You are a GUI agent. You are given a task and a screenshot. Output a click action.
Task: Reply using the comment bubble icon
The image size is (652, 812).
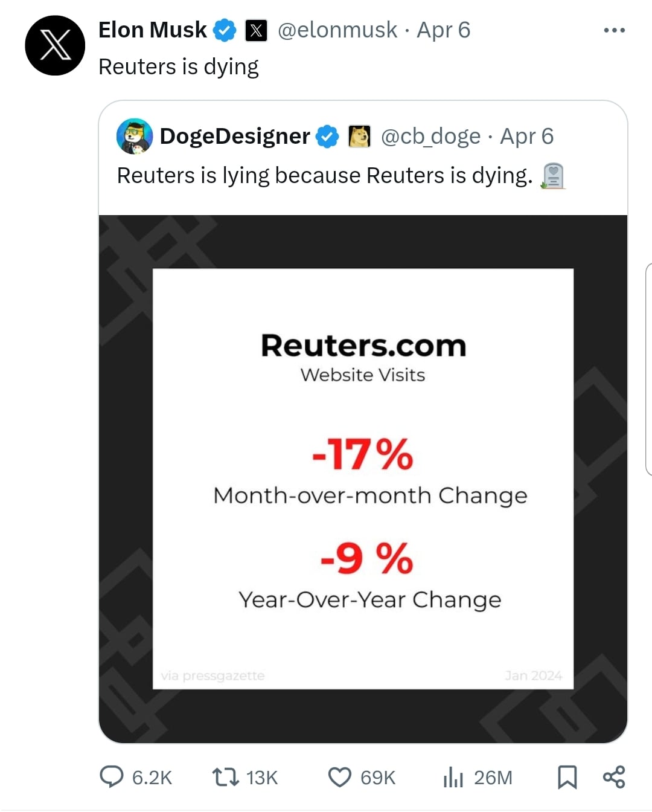click(x=111, y=777)
